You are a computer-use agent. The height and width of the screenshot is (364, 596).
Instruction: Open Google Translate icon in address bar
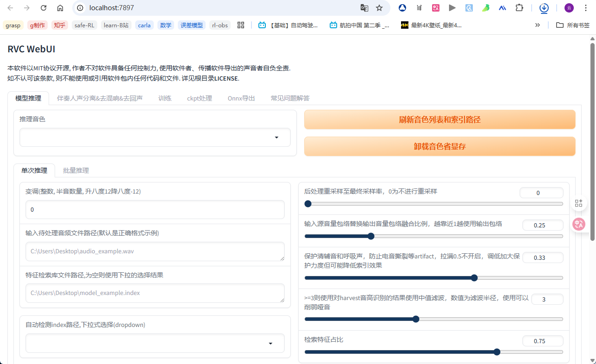364,8
